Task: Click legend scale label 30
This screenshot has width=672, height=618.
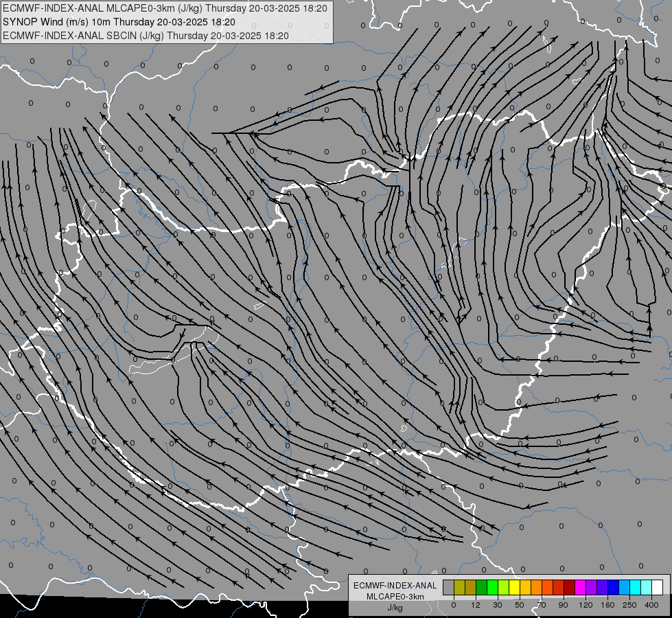Action: tap(498, 605)
